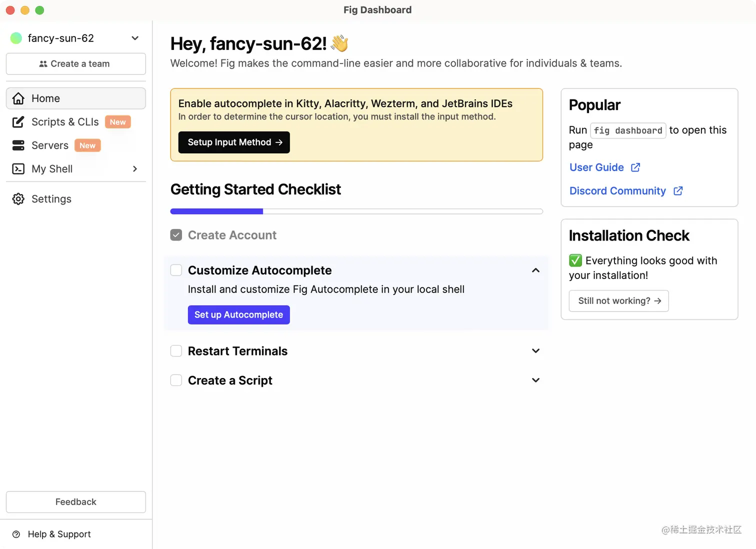Check the Create a Script checkbox

coord(176,380)
